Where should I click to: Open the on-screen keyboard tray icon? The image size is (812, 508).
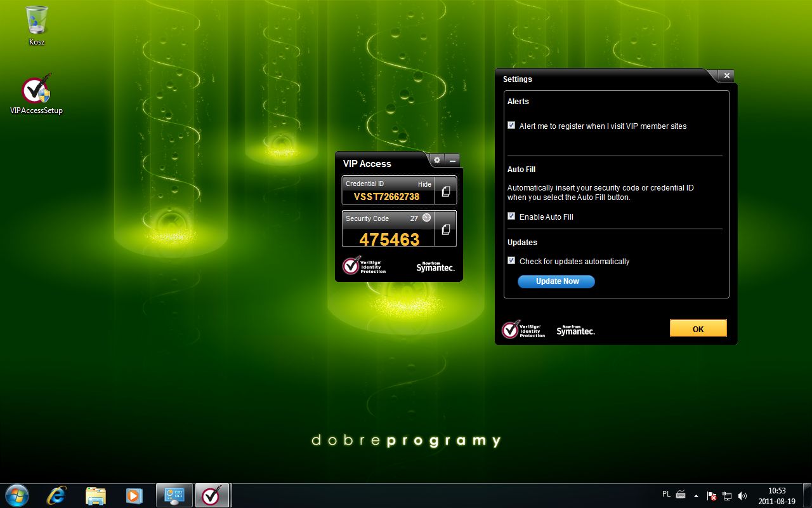point(681,495)
